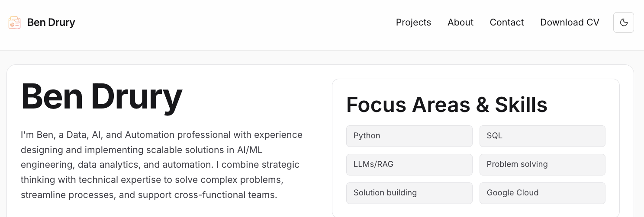Open the Projects nav link
Viewport: 644px width, 217px height.
(413, 22)
